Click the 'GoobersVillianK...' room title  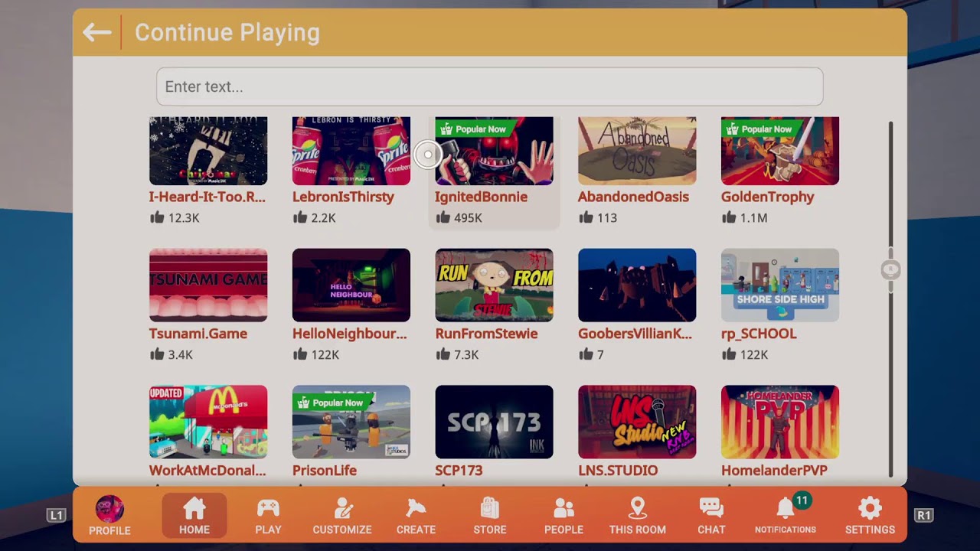(635, 334)
